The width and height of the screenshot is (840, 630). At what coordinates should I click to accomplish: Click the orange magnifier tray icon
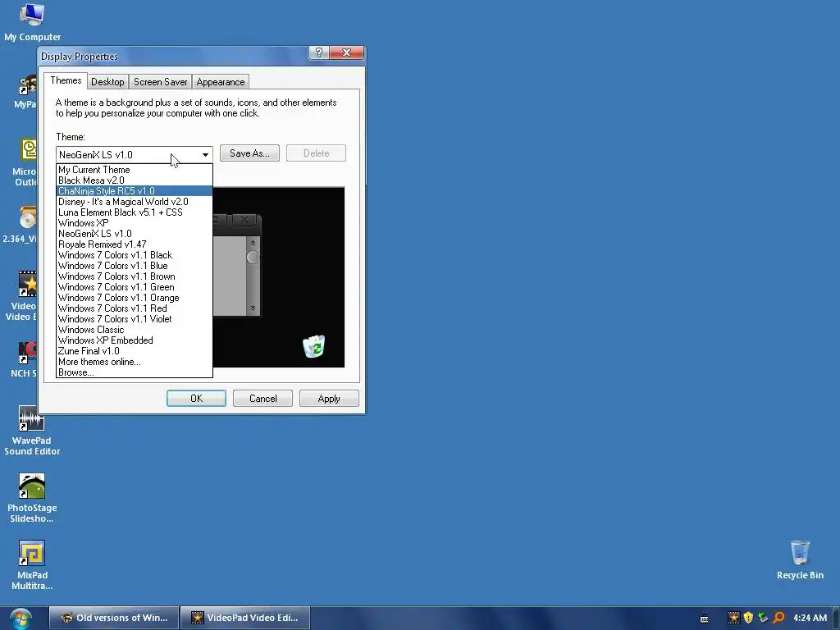[x=779, y=618]
